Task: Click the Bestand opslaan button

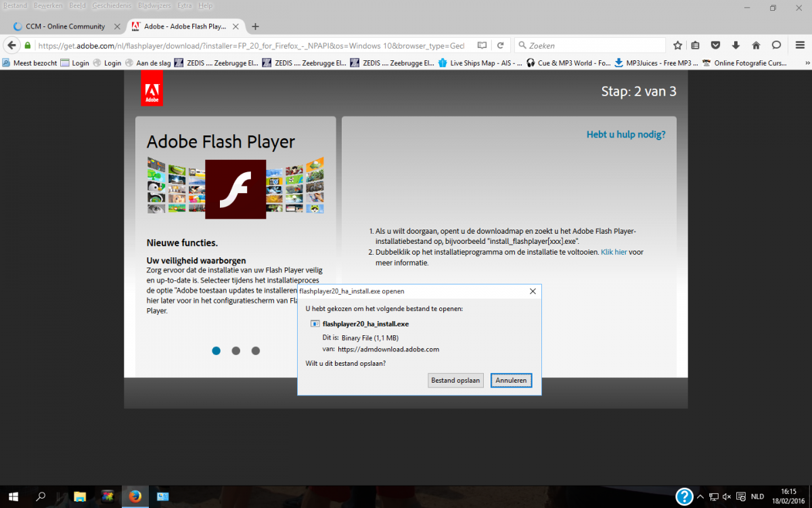Action: point(455,381)
